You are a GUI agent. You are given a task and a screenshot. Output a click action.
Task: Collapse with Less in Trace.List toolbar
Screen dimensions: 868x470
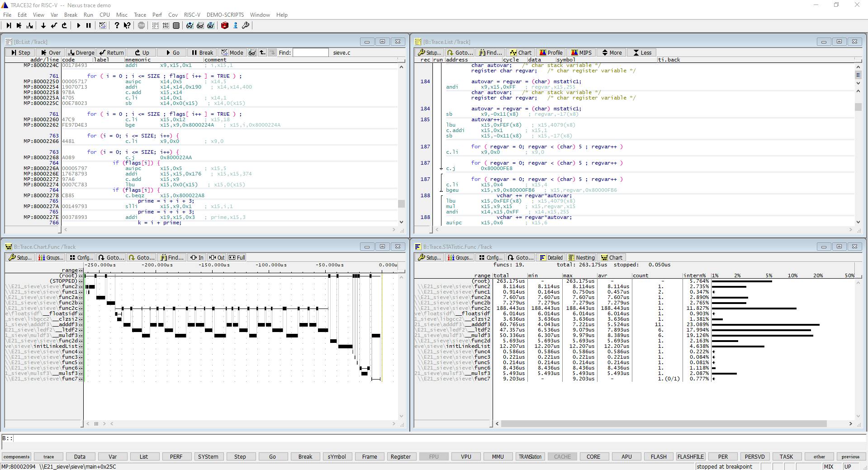coord(642,52)
